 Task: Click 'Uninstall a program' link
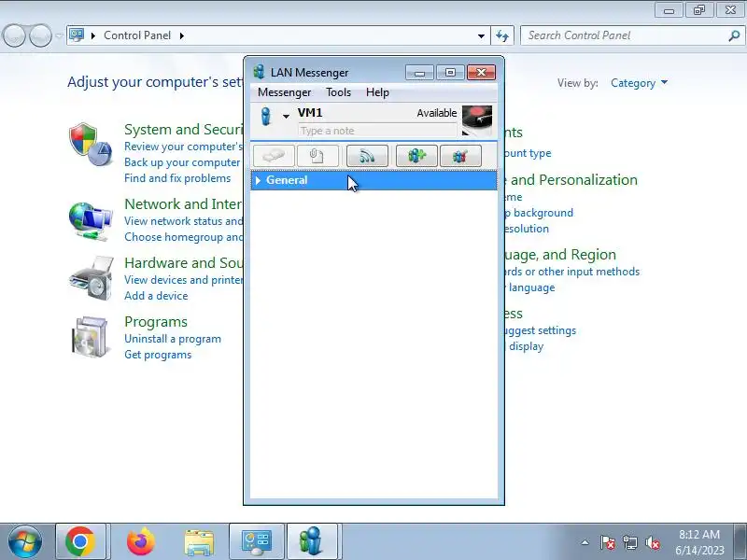173,339
